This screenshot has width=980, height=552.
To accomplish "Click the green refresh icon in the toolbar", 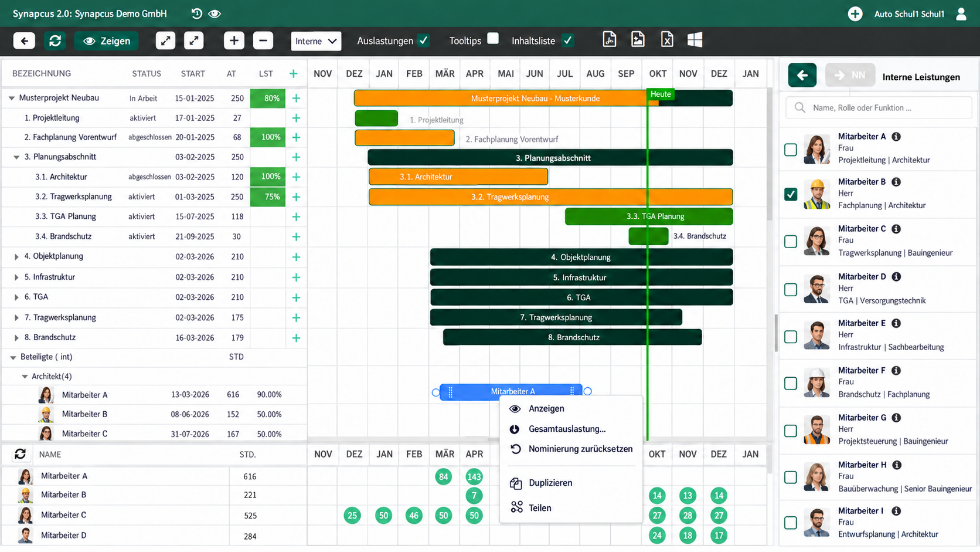I will pos(55,40).
